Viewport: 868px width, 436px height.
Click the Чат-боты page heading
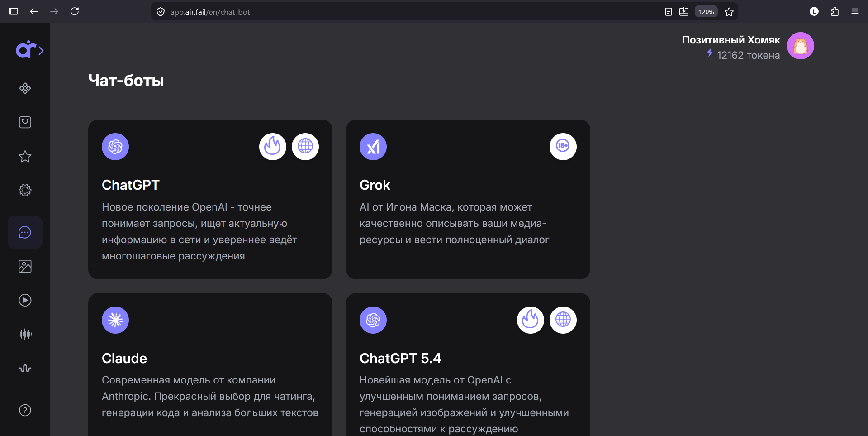click(126, 81)
